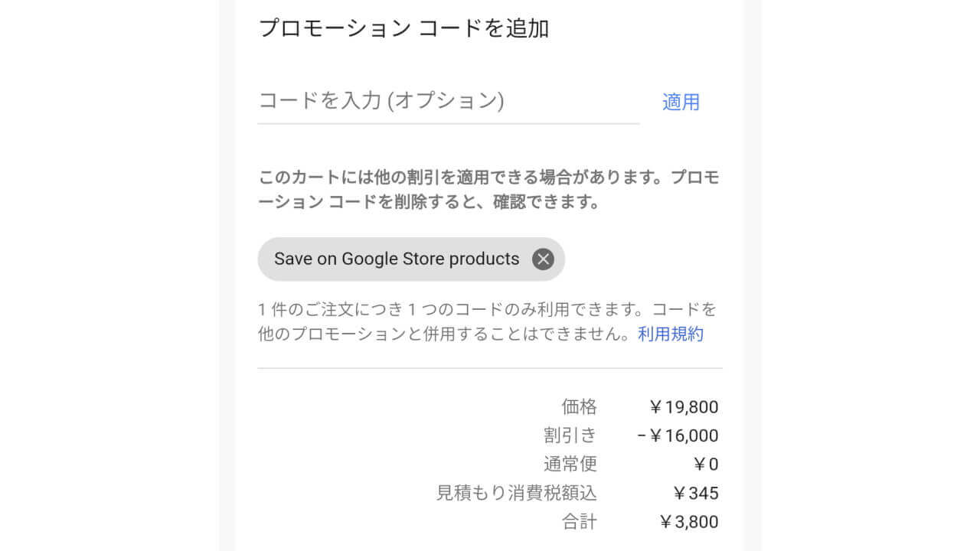Click the promotion code input field
Viewport: 980px width, 551px height.
click(x=448, y=102)
